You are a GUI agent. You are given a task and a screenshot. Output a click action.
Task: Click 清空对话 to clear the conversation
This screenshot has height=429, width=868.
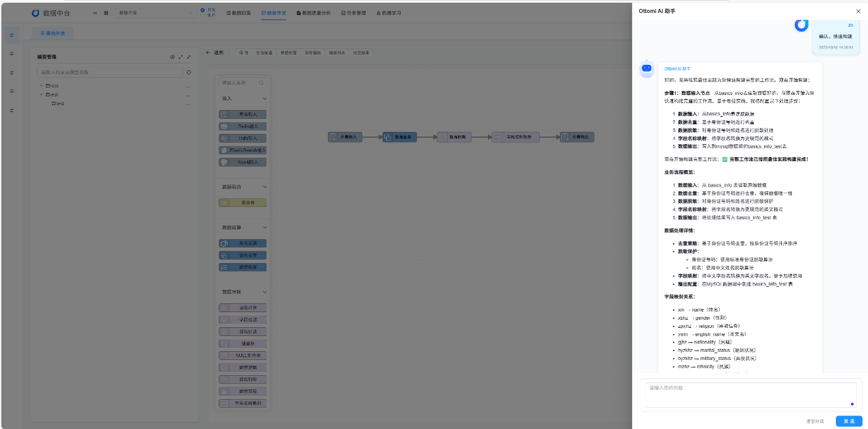coord(815,421)
